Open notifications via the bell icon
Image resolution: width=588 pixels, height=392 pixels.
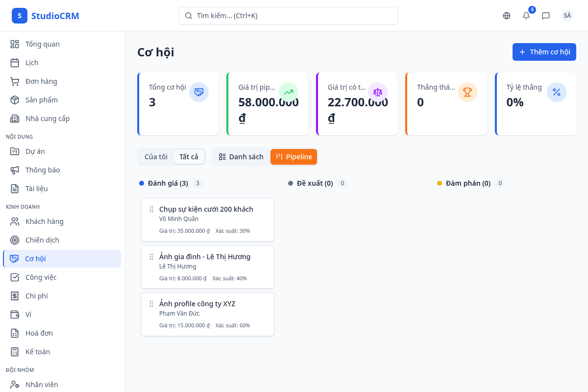526,16
